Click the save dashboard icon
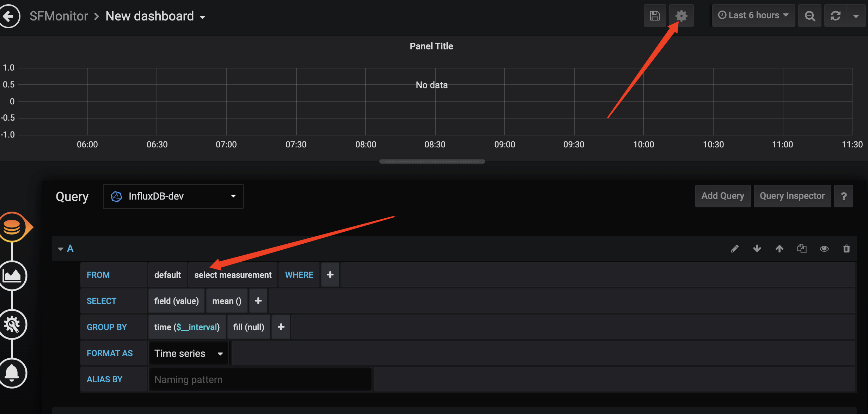 pos(655,16)
